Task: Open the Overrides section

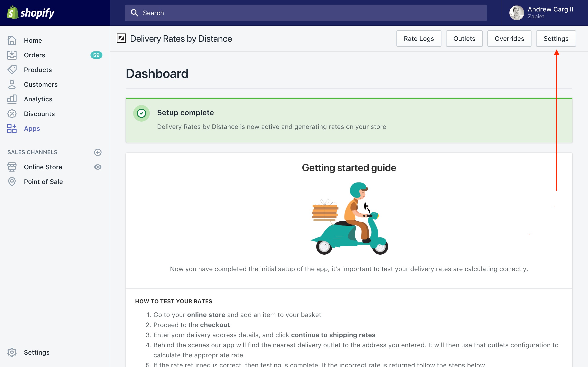Action: pos(509,39)
